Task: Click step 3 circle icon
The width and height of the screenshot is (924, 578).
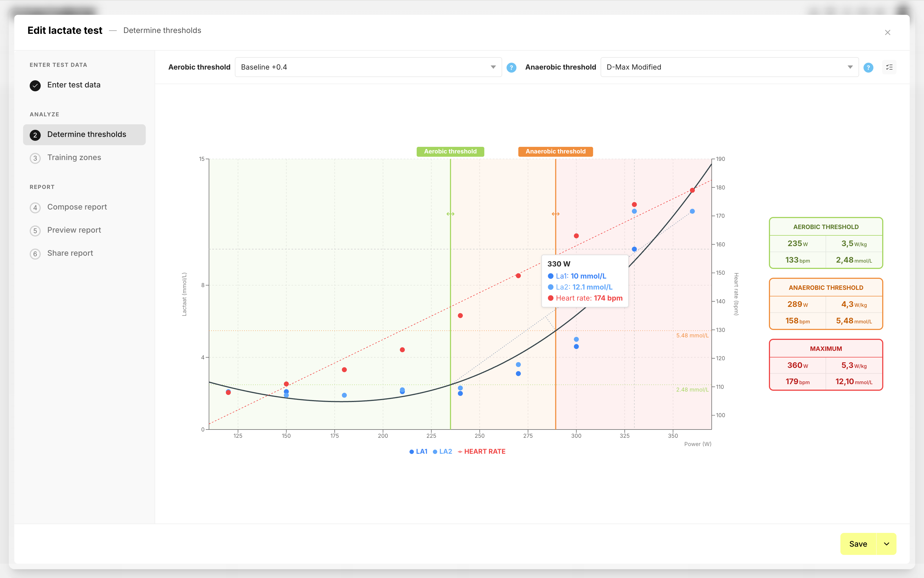Action: click(35, 158)
